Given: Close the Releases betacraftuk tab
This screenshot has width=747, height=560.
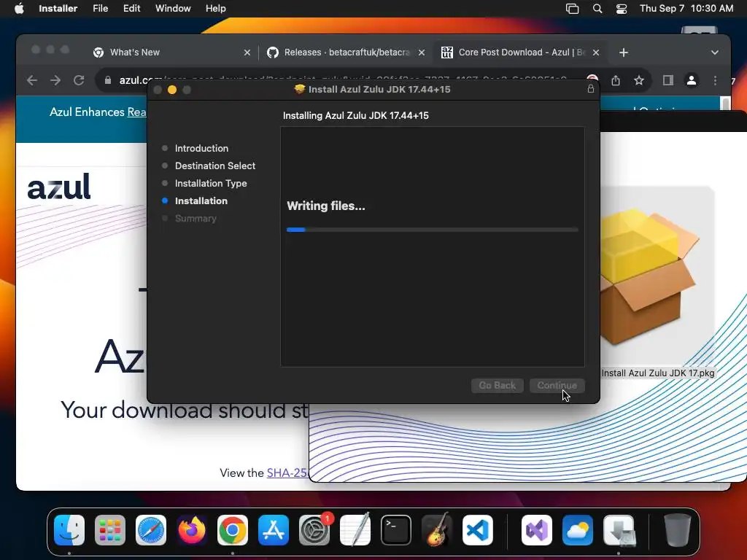Looking at the screenshot, I should click(x=422, y=52).
